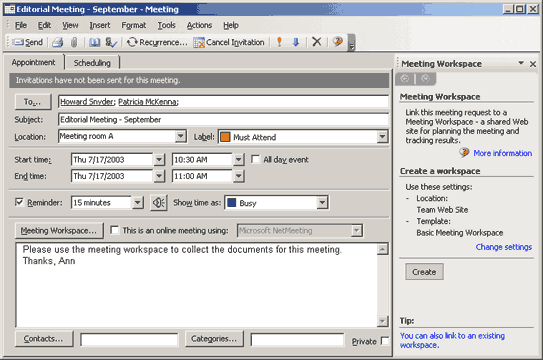Click the reminder sound speaker icon

click(x=159, y=202)
